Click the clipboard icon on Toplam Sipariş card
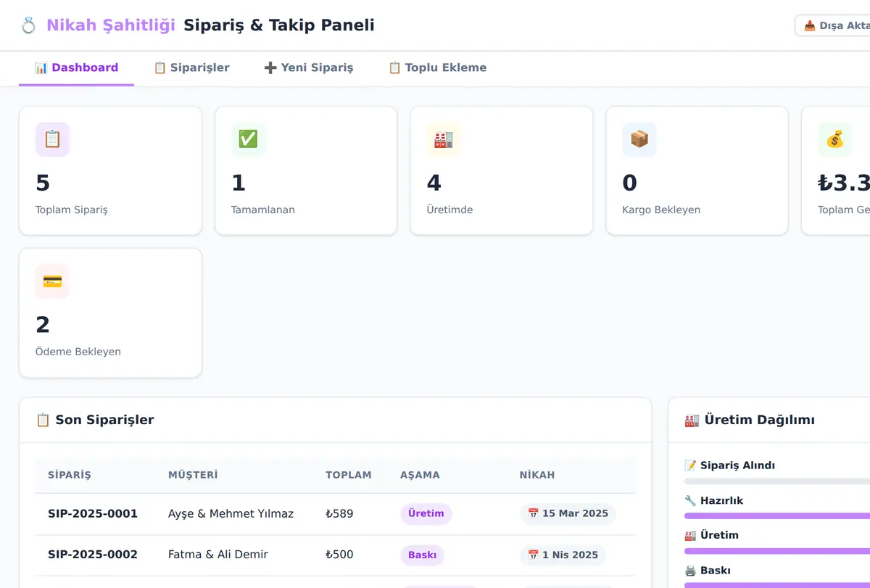Image resolution: width=870 pixels, height=588 pixels. tap(52, 139)
